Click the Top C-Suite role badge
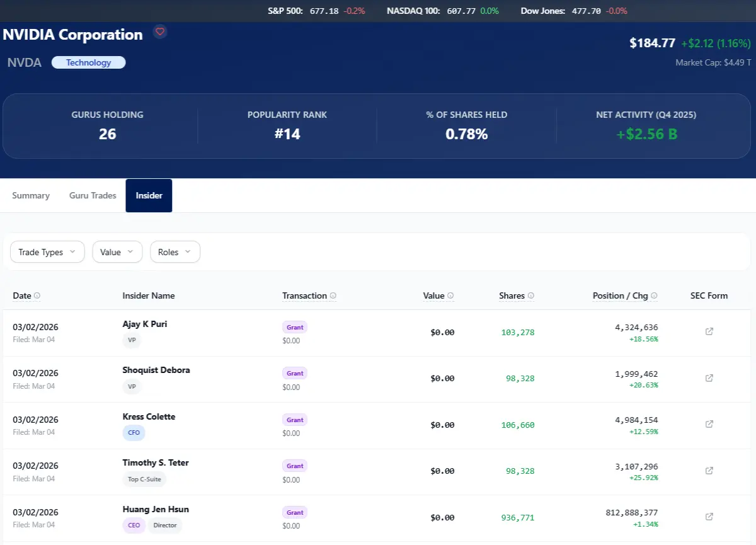This screenshot has height=545, width=756. coord(144,479)
